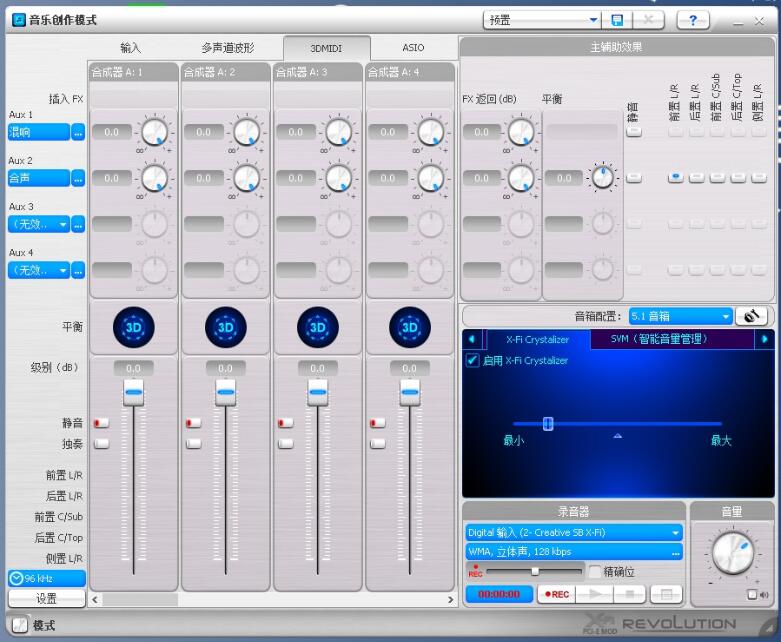Screen dimensions: 781x642
Task: Save preset with the floppy disk icon
Action: [x=617, y=20]
